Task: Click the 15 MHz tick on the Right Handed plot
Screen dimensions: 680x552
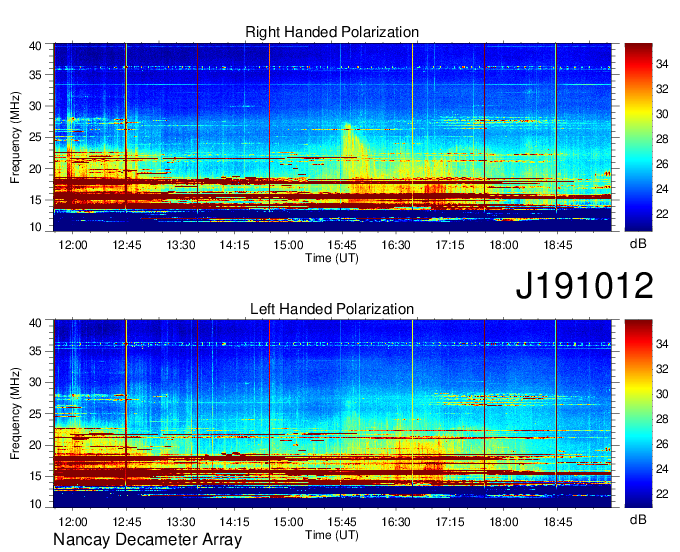Action: 36,200
